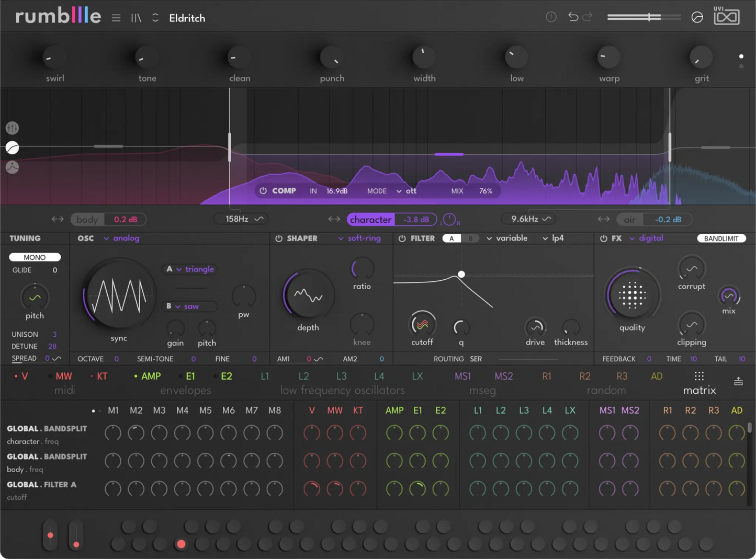
Task: Click the MONO button
Action: (35, 257)
